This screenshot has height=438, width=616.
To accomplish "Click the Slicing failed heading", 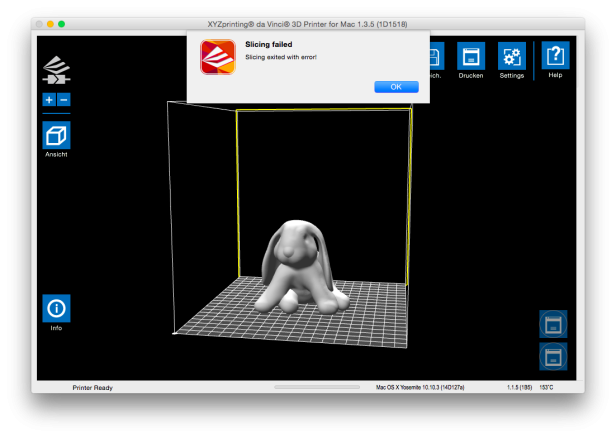I will point(269,44).
